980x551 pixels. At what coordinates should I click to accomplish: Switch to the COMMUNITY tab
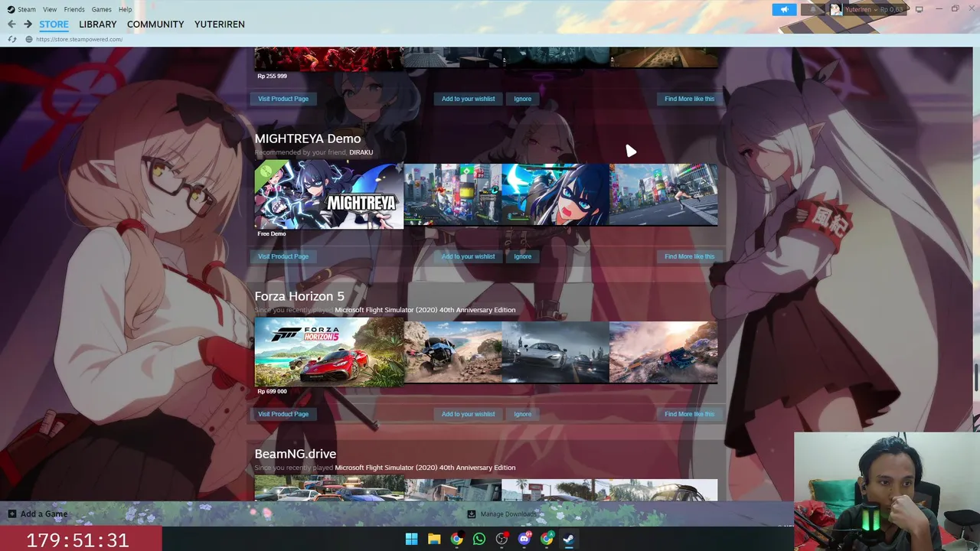point(155,24)
